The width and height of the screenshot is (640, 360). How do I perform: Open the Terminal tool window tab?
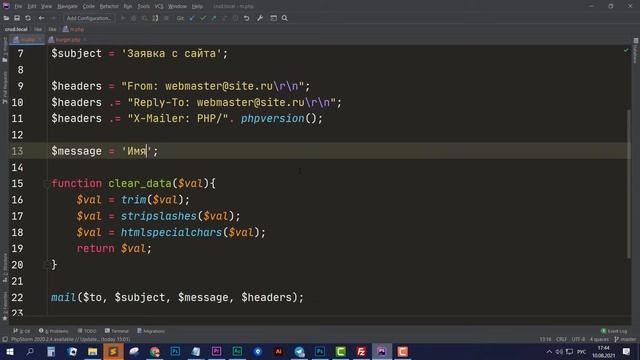pyautogui.click(x=117, y=331)
